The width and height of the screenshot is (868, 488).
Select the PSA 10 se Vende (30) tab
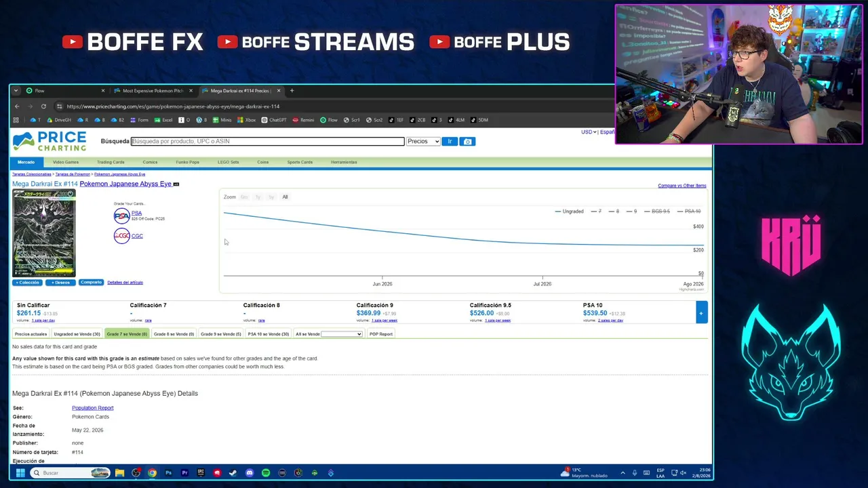coord(268,334)
